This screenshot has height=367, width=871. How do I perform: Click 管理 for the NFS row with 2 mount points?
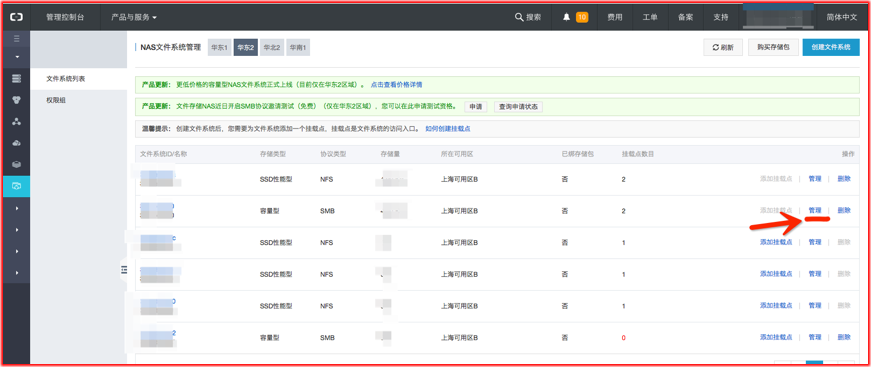click(814, 179)
